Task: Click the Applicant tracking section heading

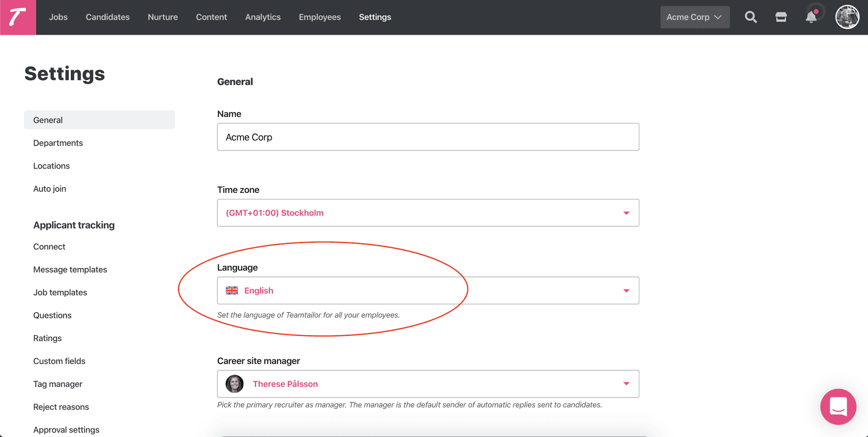Action: pos(74,225)
